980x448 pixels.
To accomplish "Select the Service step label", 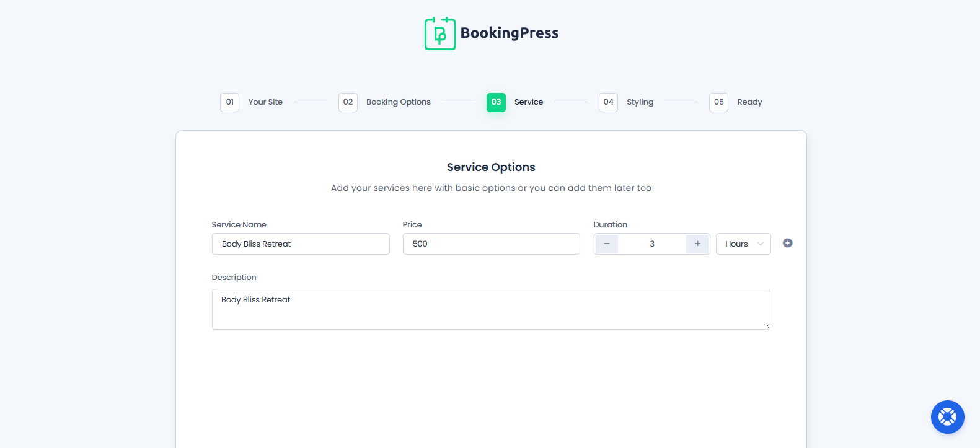I will [529, 102].
